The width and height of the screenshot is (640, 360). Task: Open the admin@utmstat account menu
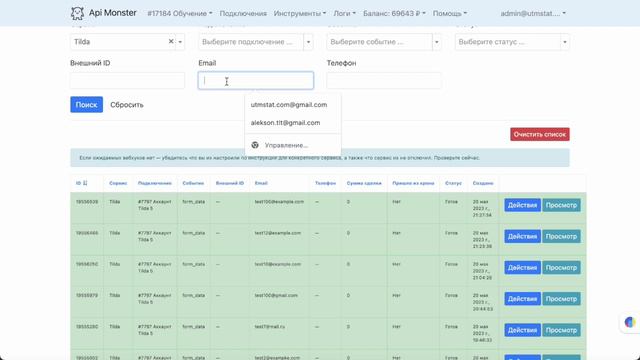(x=533, y=13)
